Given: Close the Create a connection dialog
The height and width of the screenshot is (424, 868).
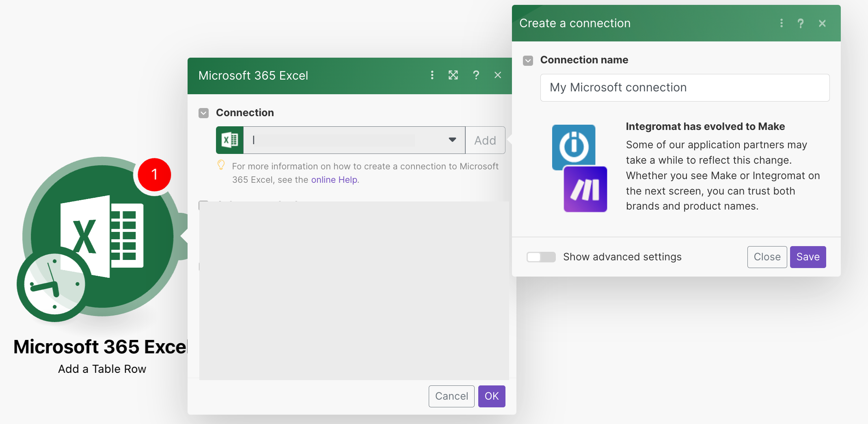Looking at the screenshot, I should pyautogui.click(x=822, y=23).
